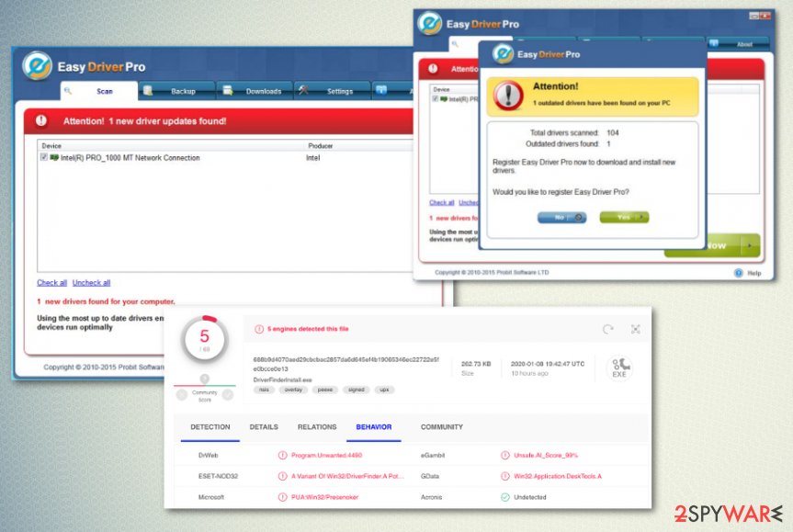793x532 pixels.
Task: Open the Downloads tab
Action: [255, 91]
